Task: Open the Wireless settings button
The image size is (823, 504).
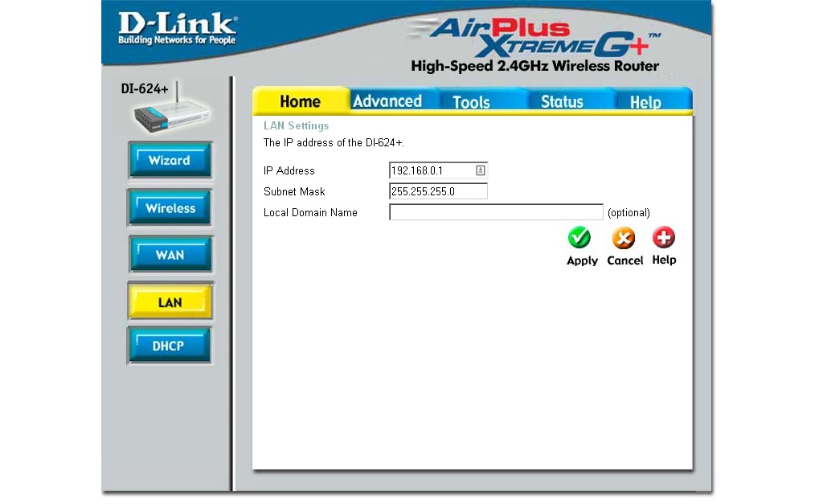Action: tap(170, 208)
